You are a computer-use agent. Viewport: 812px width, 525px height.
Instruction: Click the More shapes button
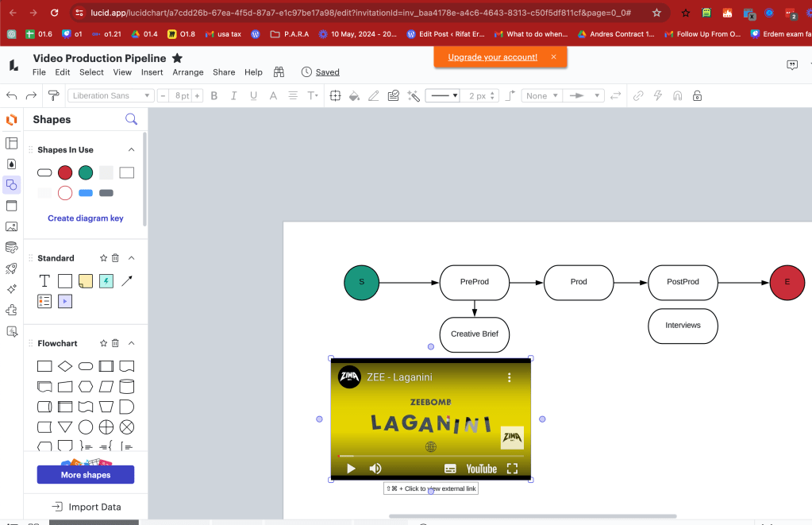(86, 475)
